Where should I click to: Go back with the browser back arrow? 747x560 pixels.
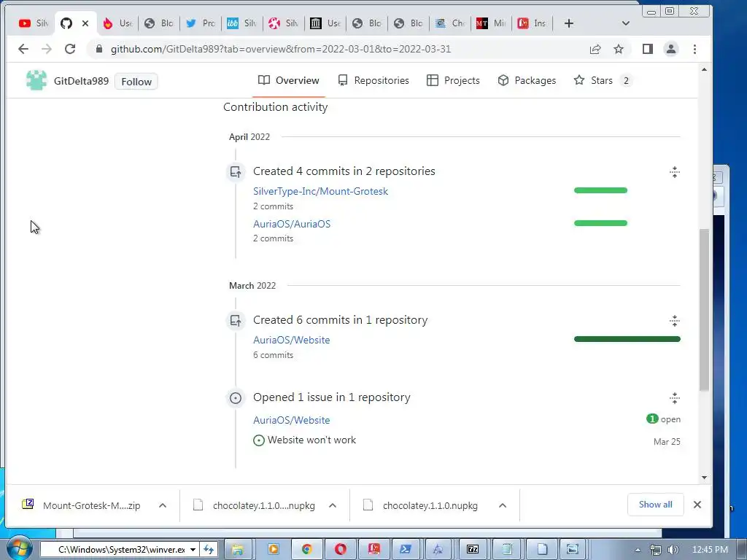coord(23,49)
